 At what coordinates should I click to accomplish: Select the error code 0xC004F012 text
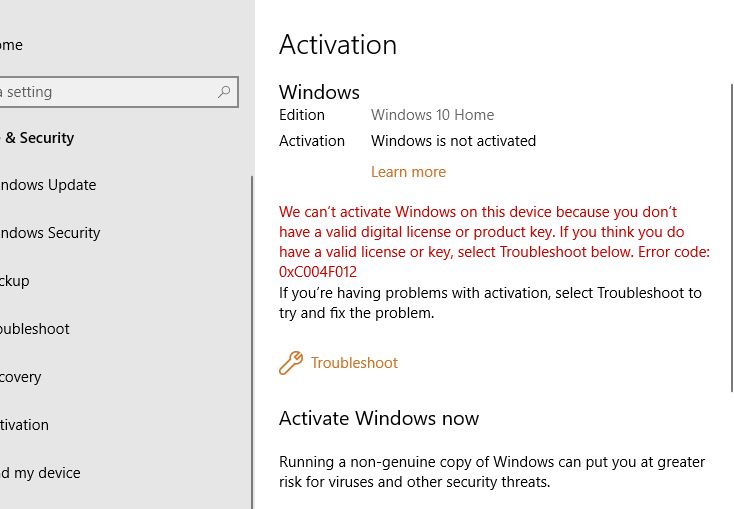[318, 272]
